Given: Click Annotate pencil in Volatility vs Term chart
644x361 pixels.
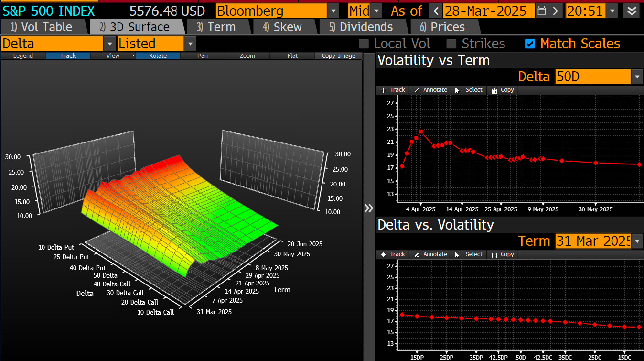Looking at the screenshot, I should [x=431, y=90].
